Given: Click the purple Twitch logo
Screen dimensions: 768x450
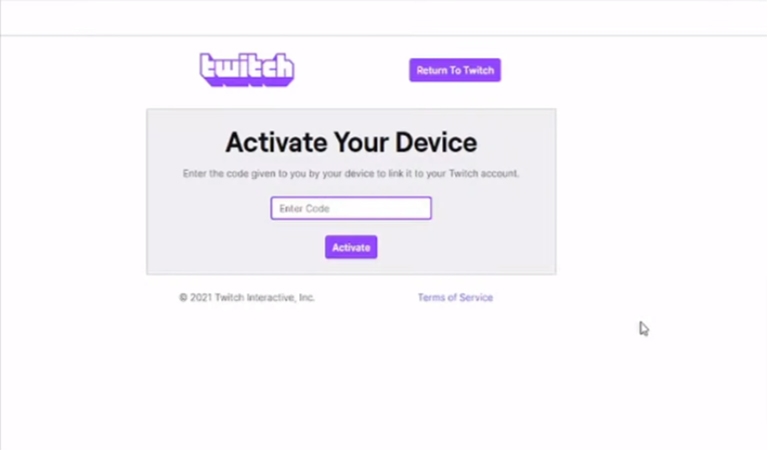Looking at the screenshot, I should (247, 70).
